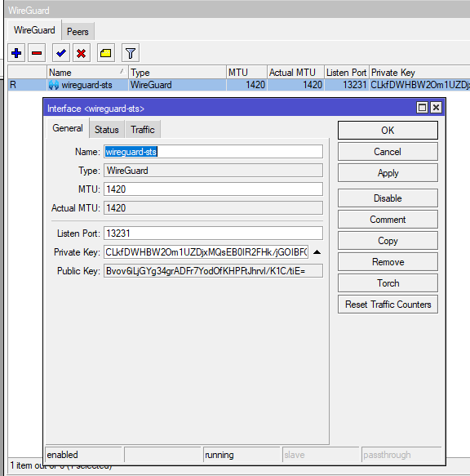The height and width of the screenshot is (476, 470).
Task: Click the WireGuard type cell in the table row
Action: point(177,85)
